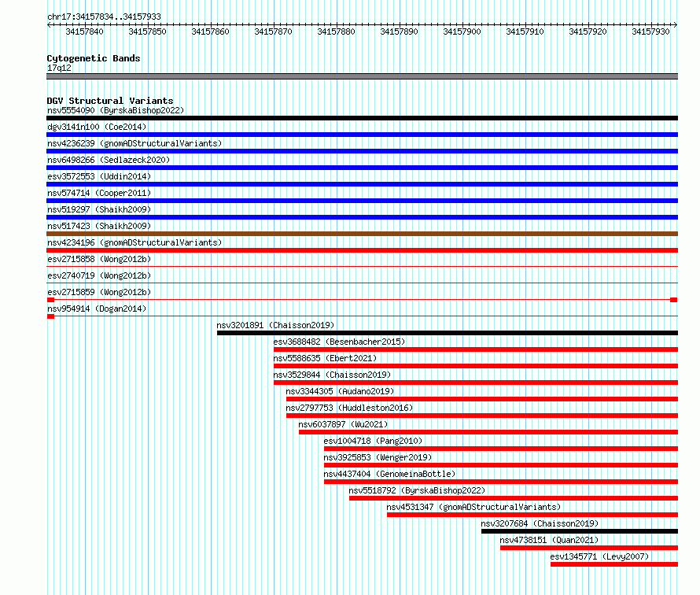Click esv1004718 (Pang2010) label
The image size is (700, 595).
click(374, 441)
